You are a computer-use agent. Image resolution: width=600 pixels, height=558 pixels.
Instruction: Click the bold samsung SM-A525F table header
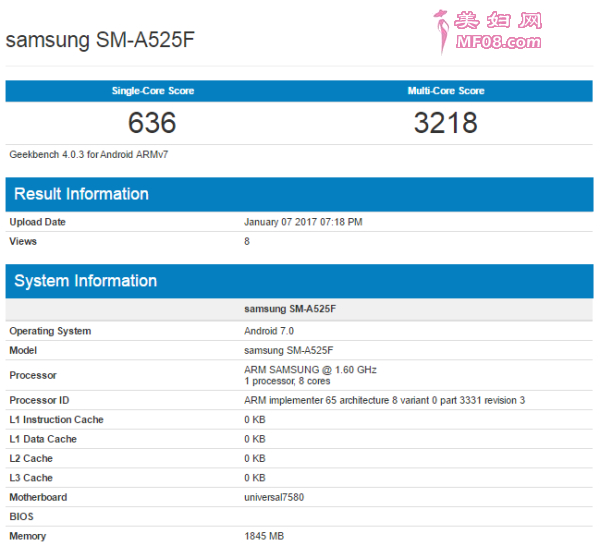point(290,309)
